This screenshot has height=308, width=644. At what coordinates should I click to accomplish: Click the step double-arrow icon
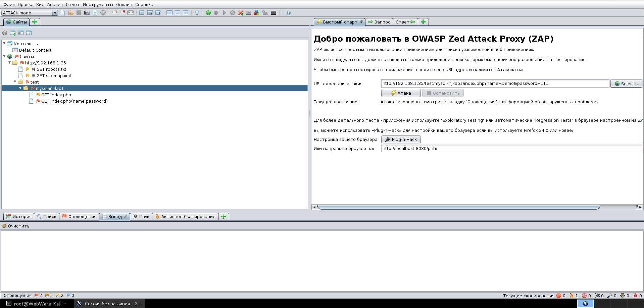pos(216,13)
